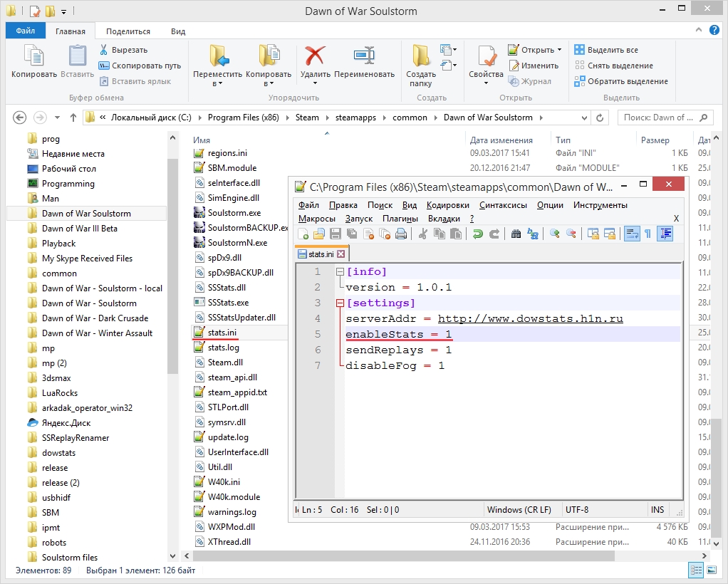
Task: Open Notepad++ Кодировки menu
Action: [x=447, y=205]
